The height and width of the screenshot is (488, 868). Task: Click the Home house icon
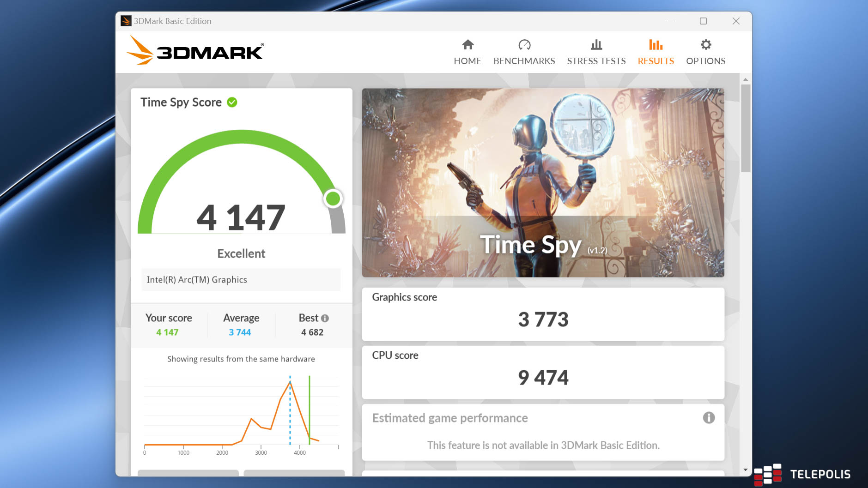tap(467, 45)
